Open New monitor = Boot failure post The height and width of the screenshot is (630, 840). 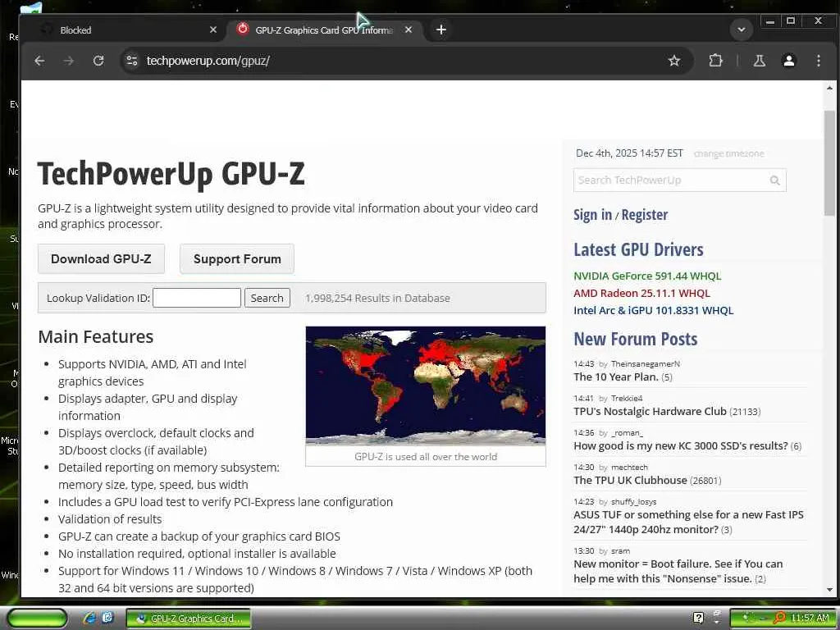[678, 571]
